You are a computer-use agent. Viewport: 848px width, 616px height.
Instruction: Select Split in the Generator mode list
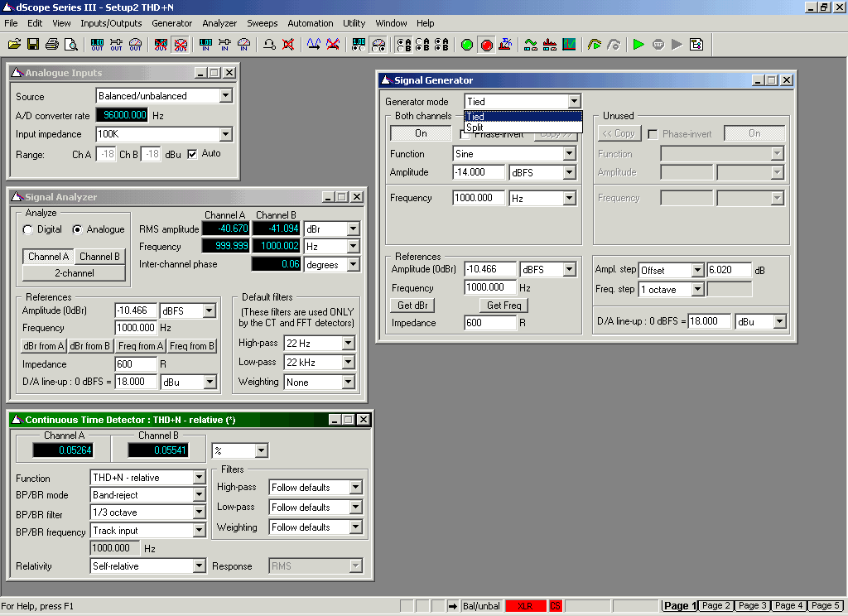point(523,128)
